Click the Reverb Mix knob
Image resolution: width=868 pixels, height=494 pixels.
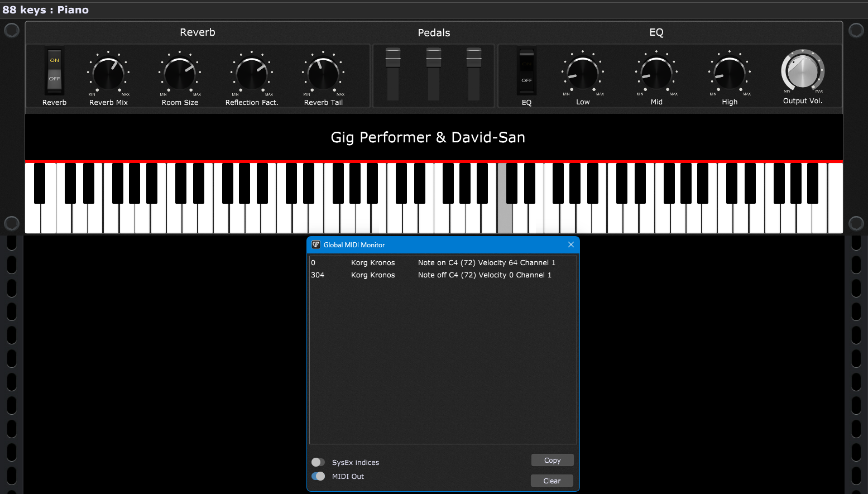point(108,73)
